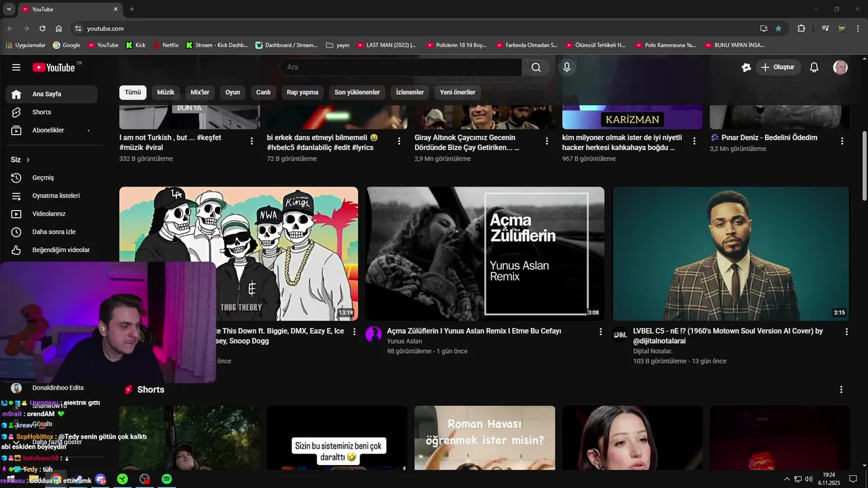Select the Oyun filter chip
868x488 pixels.
[x=233, y=92]
